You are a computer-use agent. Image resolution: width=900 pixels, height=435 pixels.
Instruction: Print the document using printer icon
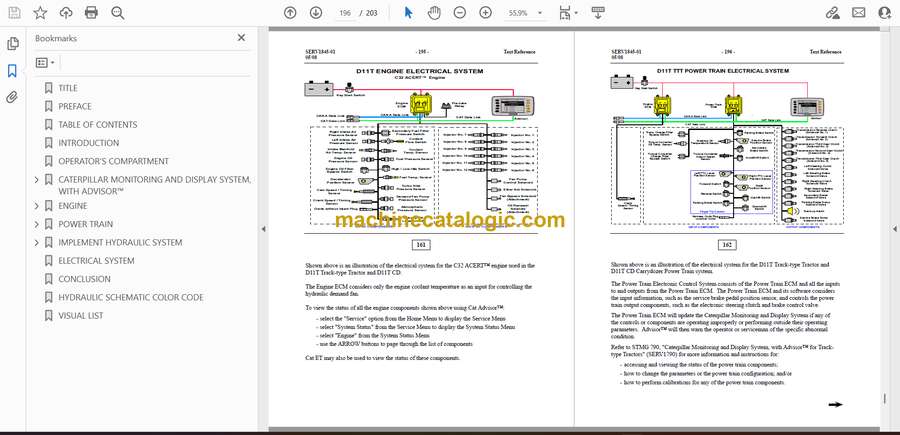(x=91, y=13)
